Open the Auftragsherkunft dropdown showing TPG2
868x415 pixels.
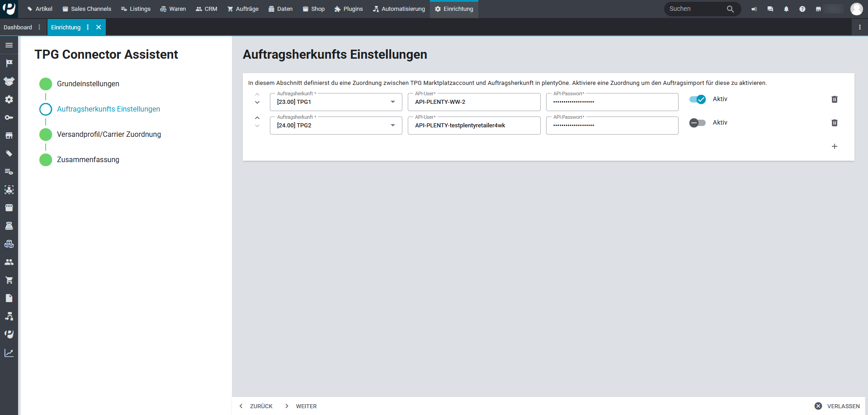(x=336, y=126)
